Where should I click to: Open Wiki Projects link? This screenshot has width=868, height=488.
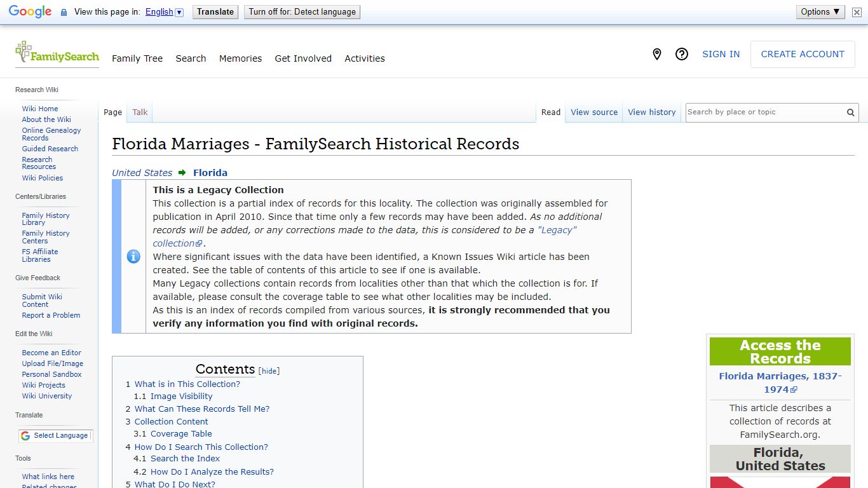[43, 385]
